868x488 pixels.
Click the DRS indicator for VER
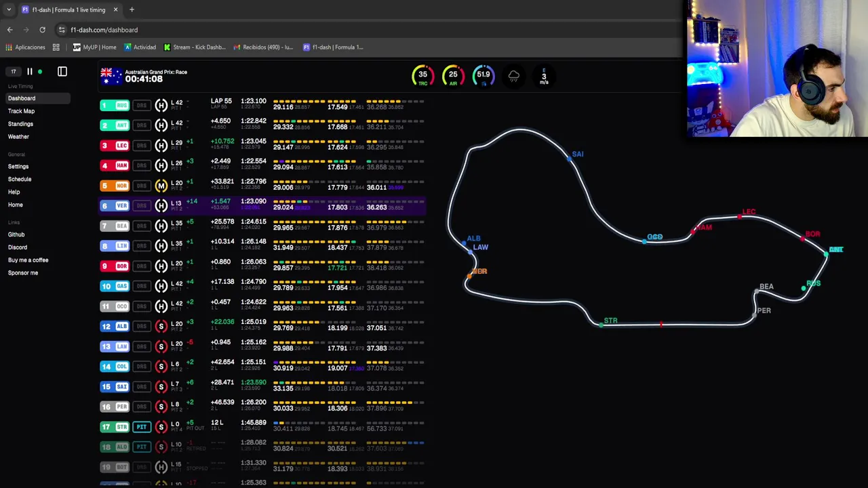point(141,206)
